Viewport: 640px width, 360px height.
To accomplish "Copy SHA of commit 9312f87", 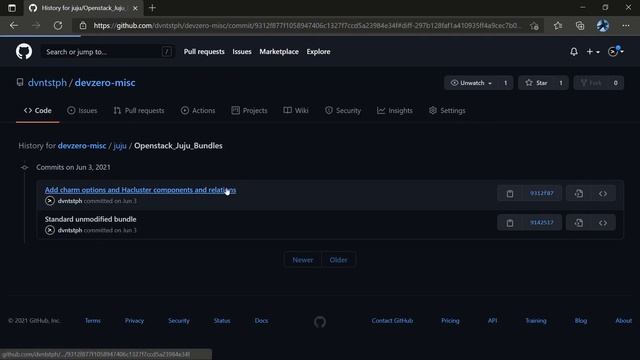I will click(510, 193).
